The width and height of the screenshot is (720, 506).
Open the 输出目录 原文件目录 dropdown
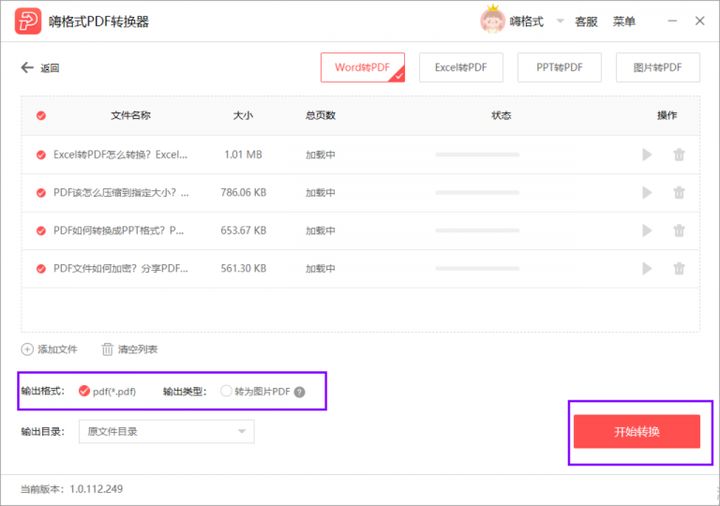[167, 431]
